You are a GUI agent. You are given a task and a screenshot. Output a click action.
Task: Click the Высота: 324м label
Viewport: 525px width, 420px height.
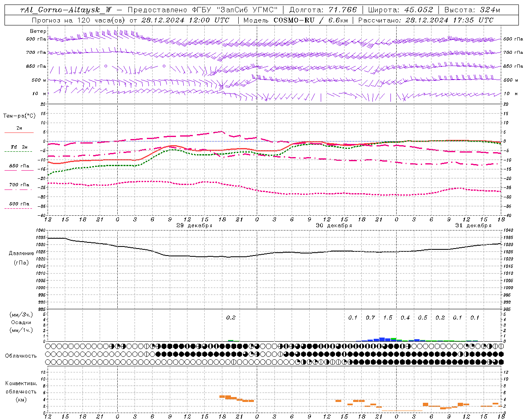(x=472, y=10)
